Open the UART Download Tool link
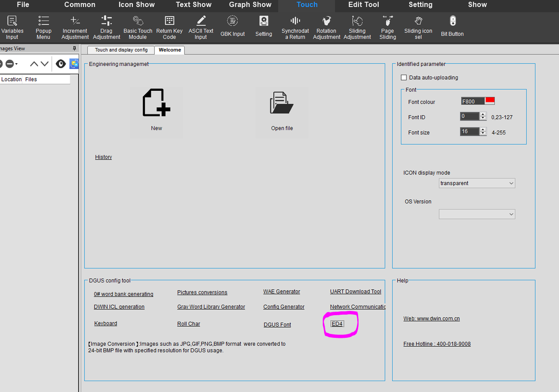Screen dimensions: 559x392 point(356,291)
